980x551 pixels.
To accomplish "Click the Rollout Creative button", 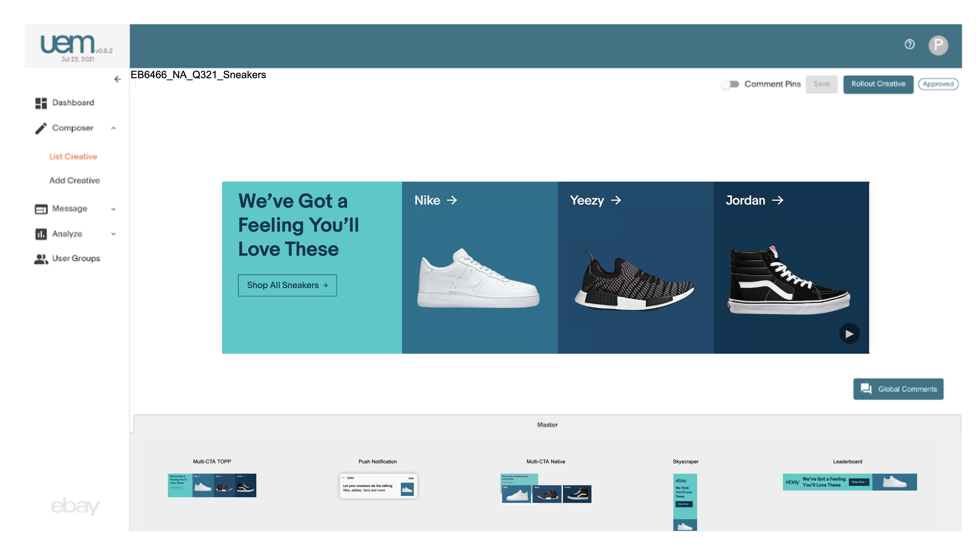I will point(878,84).
